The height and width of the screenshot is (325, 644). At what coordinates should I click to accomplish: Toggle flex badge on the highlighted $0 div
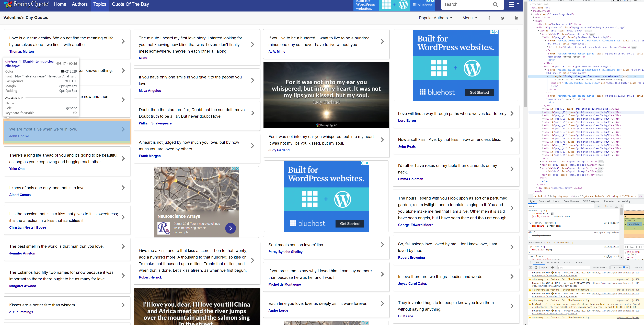pyautogui.click(x=625, y=76)
